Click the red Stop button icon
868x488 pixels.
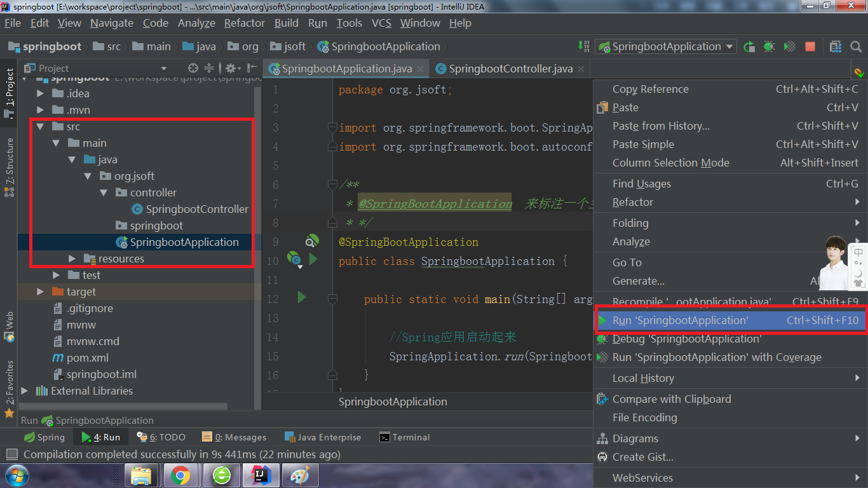(810, 46)
